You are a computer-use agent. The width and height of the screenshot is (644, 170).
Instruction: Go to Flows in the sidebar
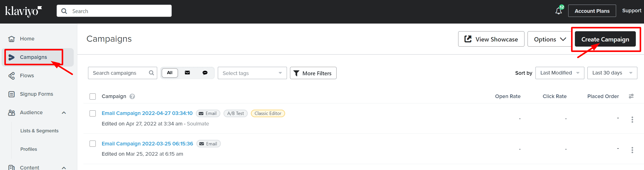click(27, 76)
